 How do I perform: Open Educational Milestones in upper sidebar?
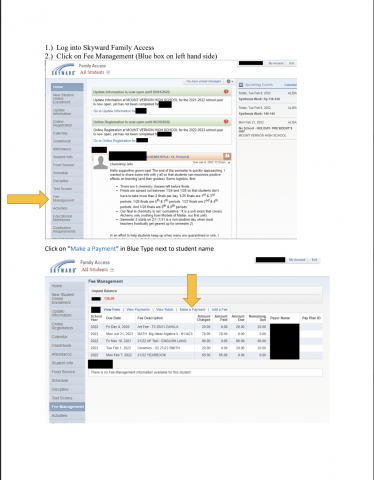(67, 218)
